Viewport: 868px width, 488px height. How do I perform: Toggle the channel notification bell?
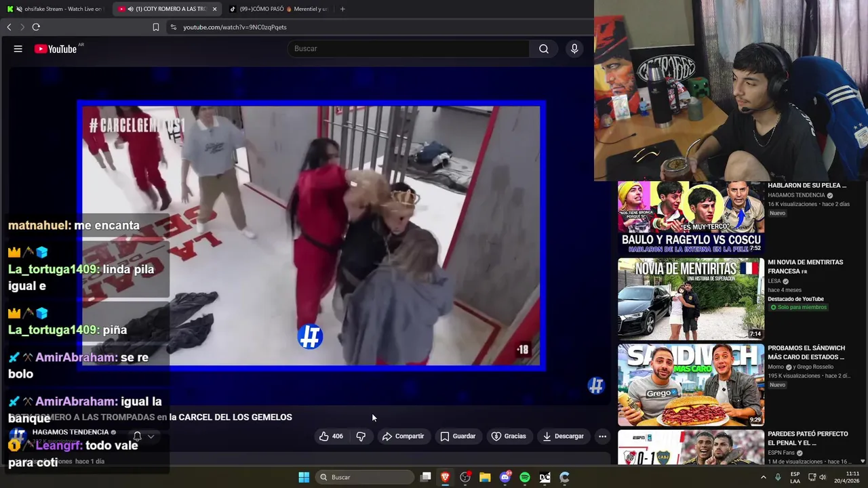137,436
